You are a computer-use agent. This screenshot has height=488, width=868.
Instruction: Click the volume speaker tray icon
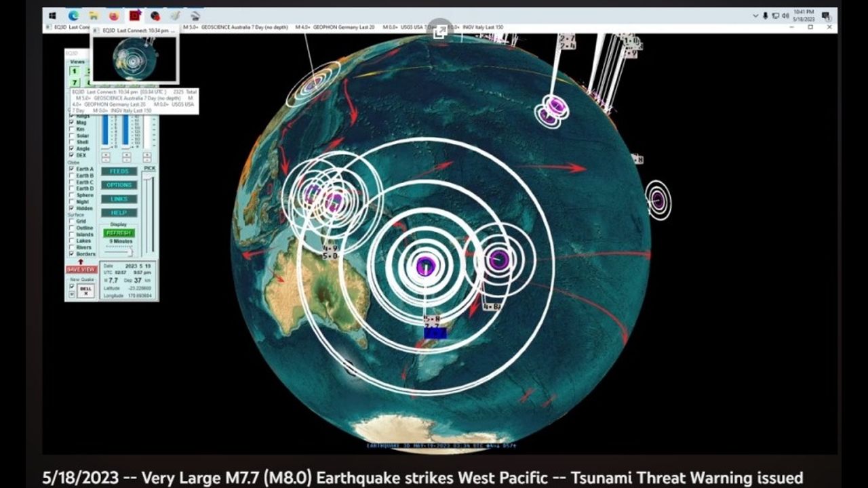785,16
